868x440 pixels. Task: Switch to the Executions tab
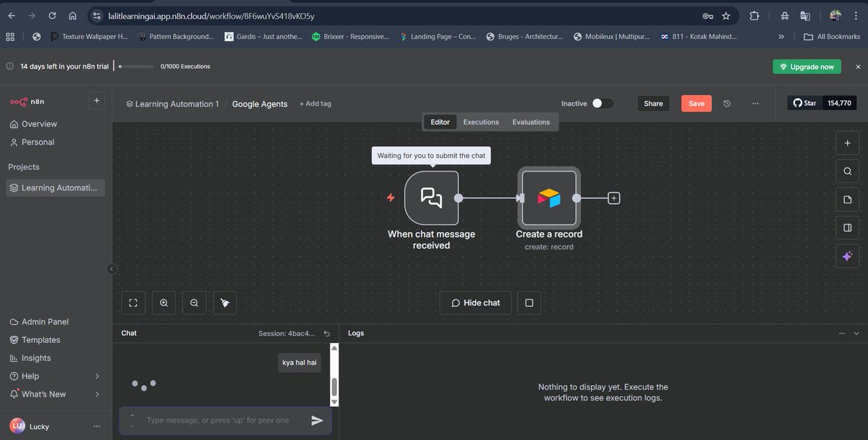coord(481,122)
